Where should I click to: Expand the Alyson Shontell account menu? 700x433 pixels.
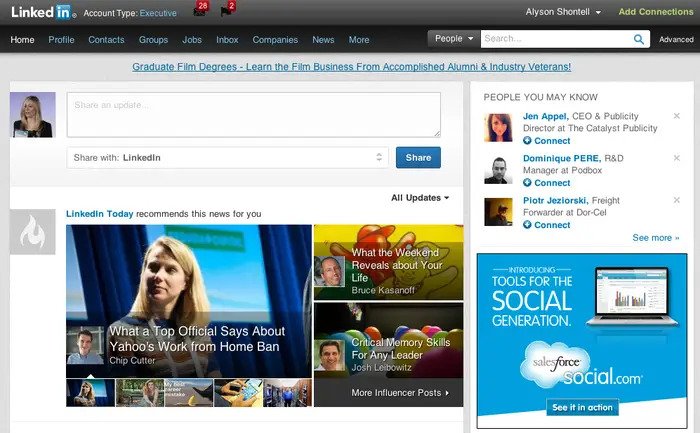click(563, 13)
